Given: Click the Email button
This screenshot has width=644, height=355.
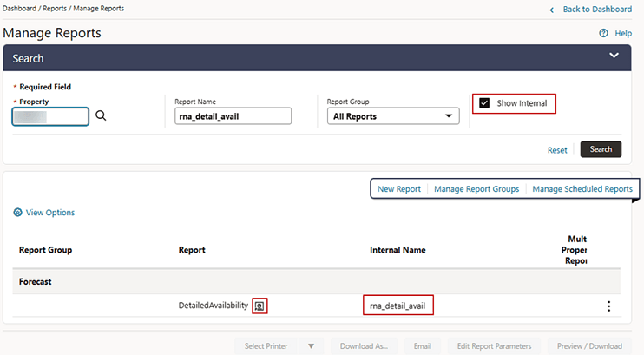Looking at the screenshot, I should [422, 346].
